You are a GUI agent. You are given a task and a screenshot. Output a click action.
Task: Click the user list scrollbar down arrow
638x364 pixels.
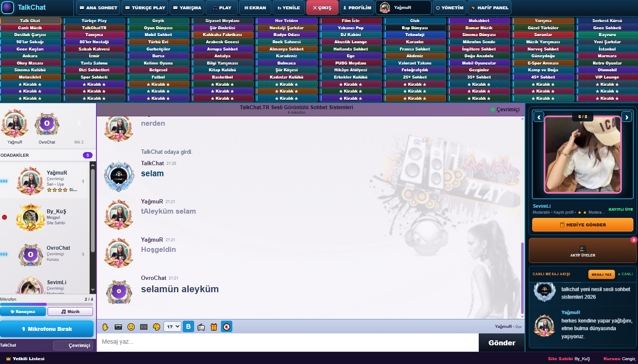point(93,291)
